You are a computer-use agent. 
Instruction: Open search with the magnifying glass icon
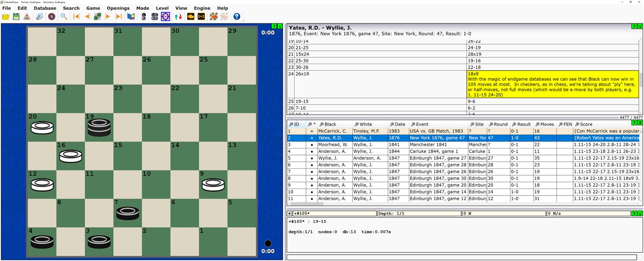click(x=64, y=17)
